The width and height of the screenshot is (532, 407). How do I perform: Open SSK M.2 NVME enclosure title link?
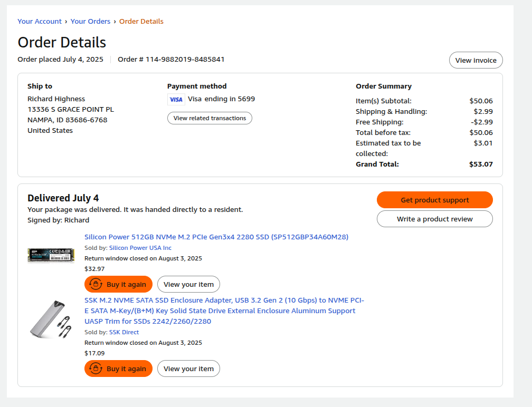(224, 311)
